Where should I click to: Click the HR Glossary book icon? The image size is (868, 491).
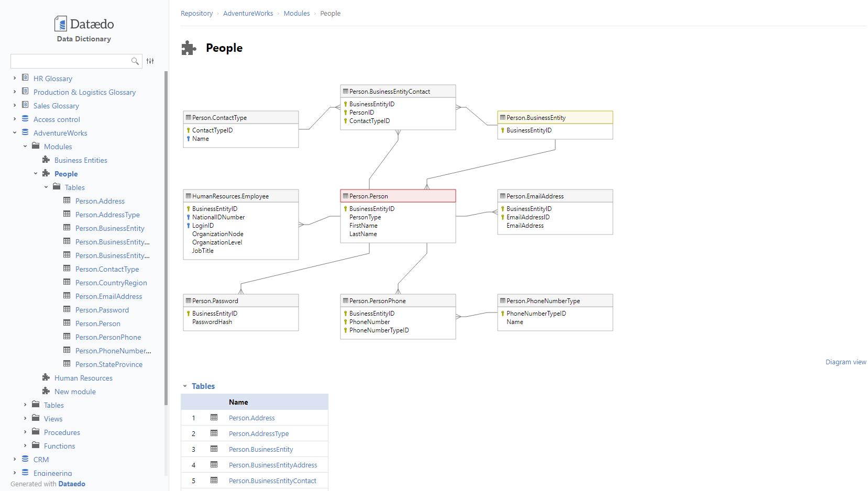[x=25, y=78]
